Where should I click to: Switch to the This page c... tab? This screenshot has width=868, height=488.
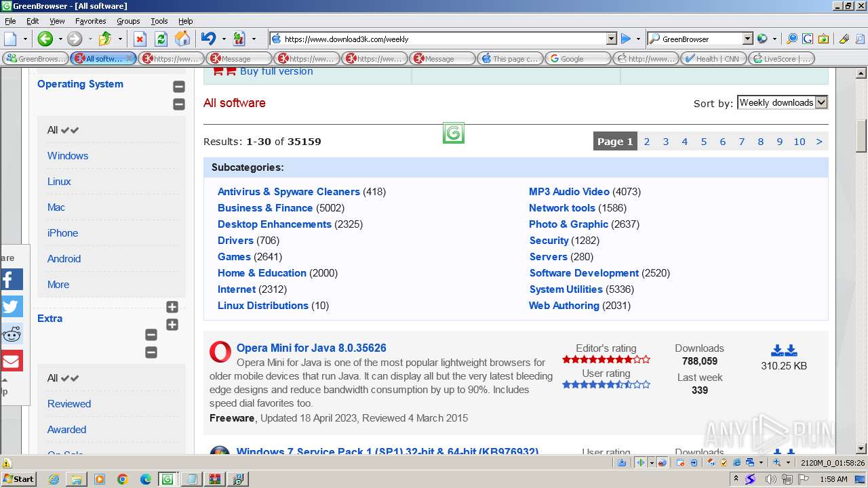[x=510, y=58]
